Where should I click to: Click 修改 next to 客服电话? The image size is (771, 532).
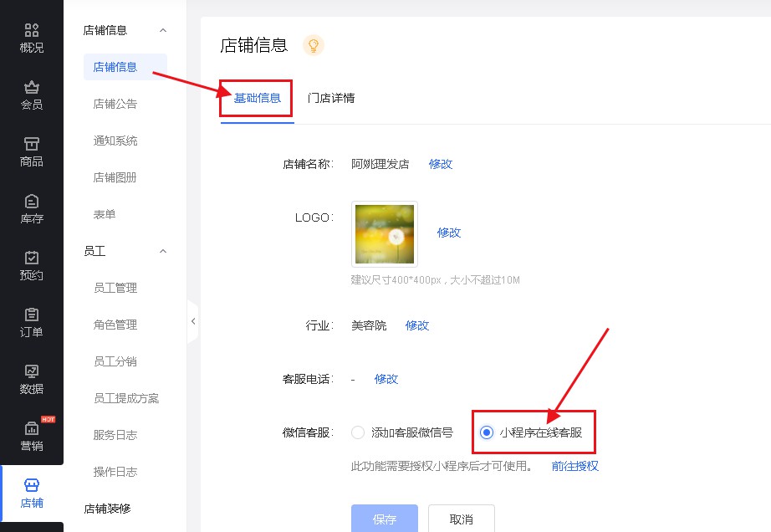386,379
